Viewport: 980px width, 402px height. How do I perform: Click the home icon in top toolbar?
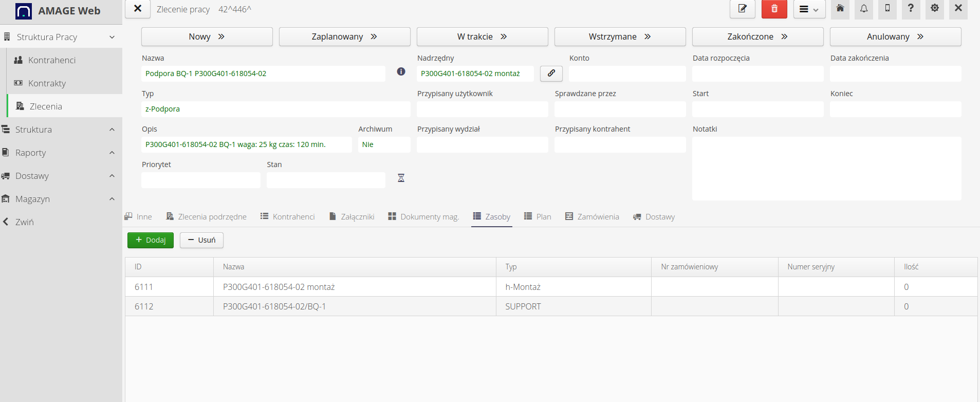[x=840, y=9]
